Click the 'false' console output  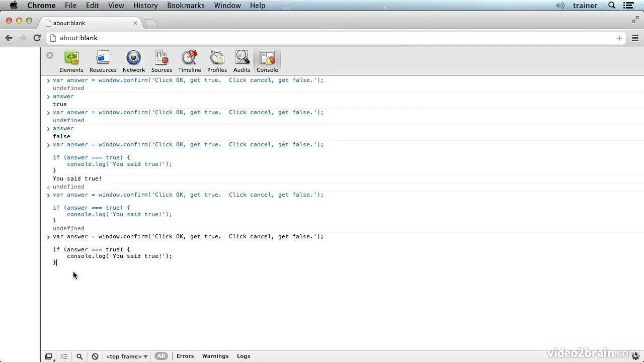61,136
